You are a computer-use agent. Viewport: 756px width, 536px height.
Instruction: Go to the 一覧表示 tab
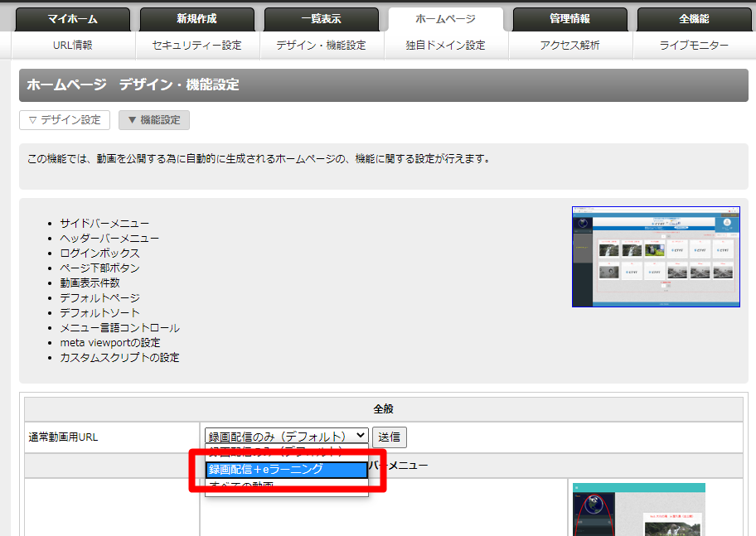[x=321, y=19]
